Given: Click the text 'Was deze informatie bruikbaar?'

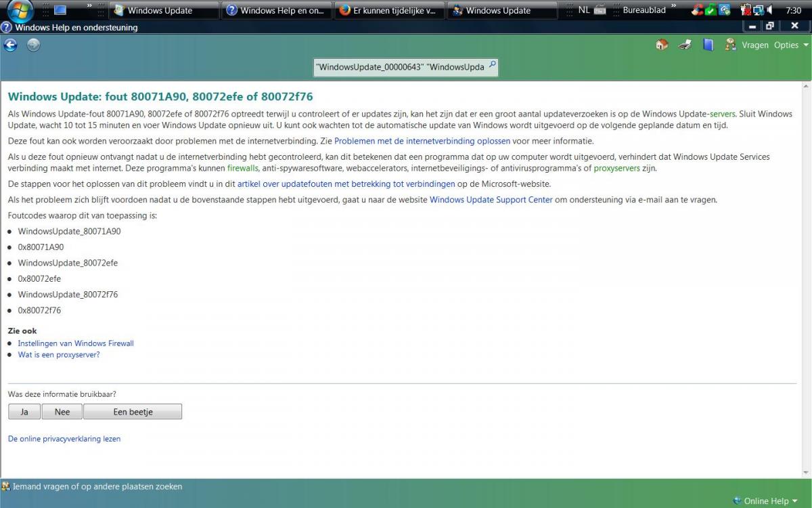Looking at the screenshot, I should click(62, 394).
